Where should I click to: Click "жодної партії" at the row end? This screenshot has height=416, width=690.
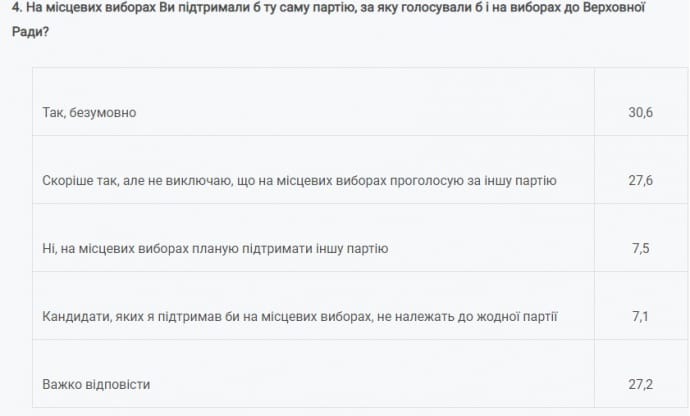[x=519, y=317]
